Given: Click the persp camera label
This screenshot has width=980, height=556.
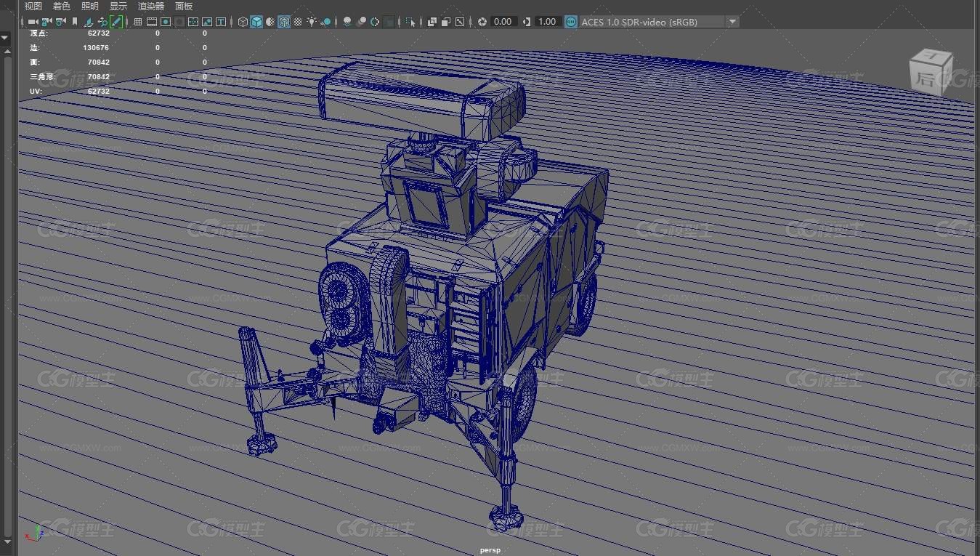Looking at the screenshot, I should [490, 550].
